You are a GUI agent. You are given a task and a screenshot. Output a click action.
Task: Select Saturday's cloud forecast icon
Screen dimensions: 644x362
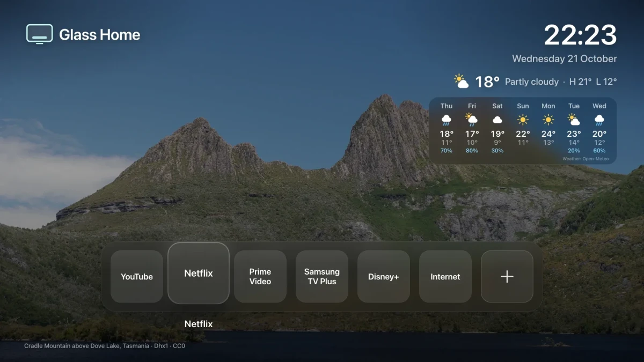point(497,120)
